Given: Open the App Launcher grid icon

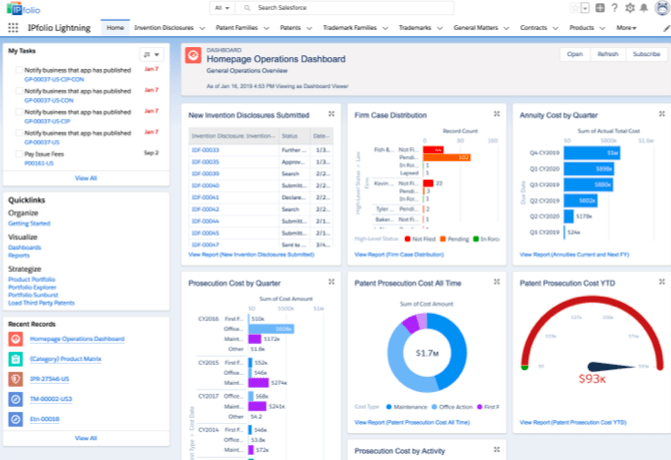Looking at the screenshot, I should [x=13, y=28].
